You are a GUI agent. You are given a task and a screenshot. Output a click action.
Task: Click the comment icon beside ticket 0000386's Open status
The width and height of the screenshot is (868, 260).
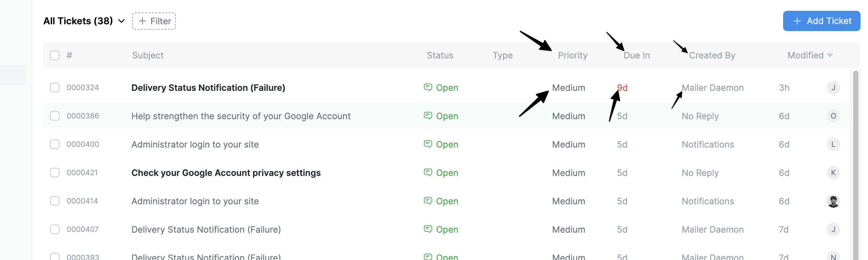pos(429,116)
